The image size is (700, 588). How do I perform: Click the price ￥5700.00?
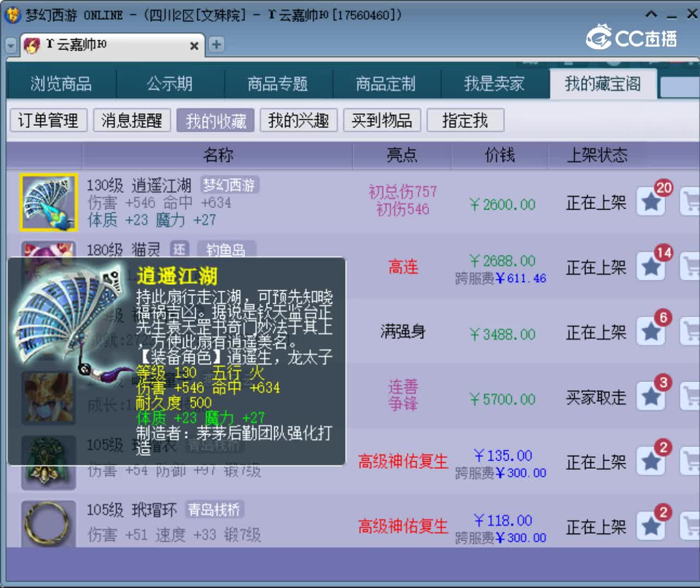click(x=503, y=399)
